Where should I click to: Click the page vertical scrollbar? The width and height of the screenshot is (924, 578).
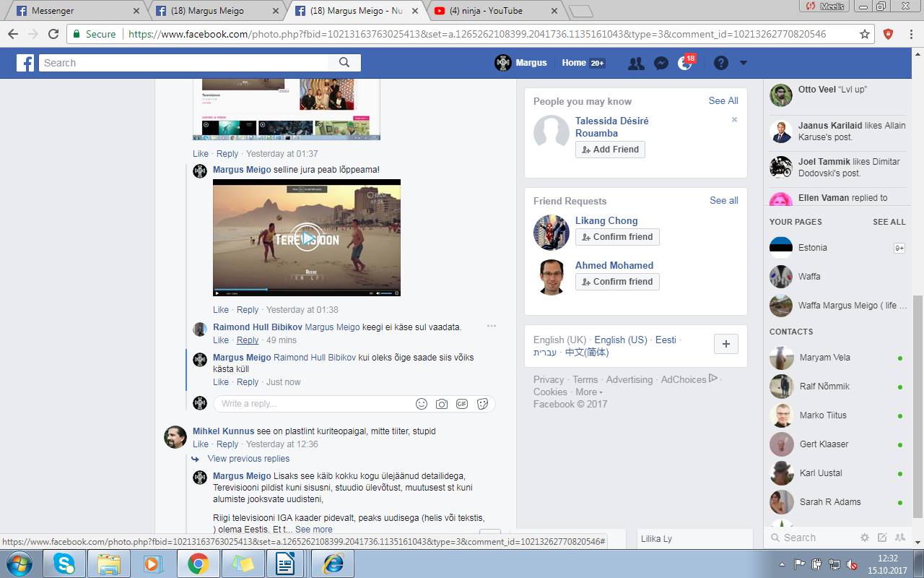pyautogui.click(x=918, y=406)
